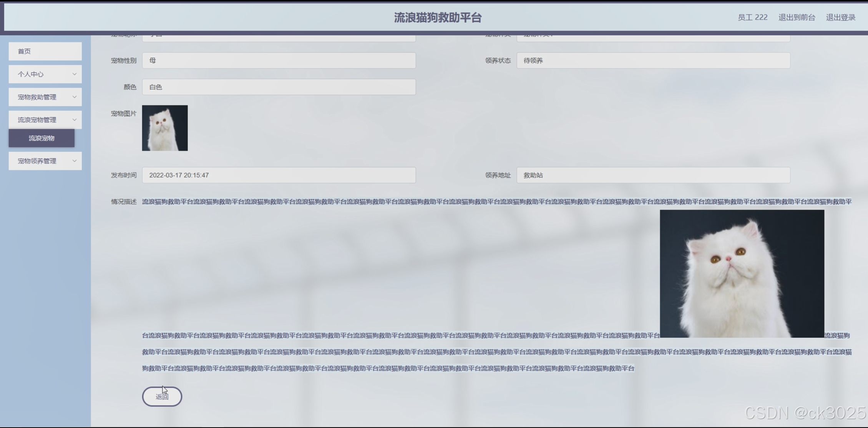The height and width of the screenshot is (428, 868).
Task: Click the 流浪猫狗救助平台 header title
Action: tap(437, 17)
